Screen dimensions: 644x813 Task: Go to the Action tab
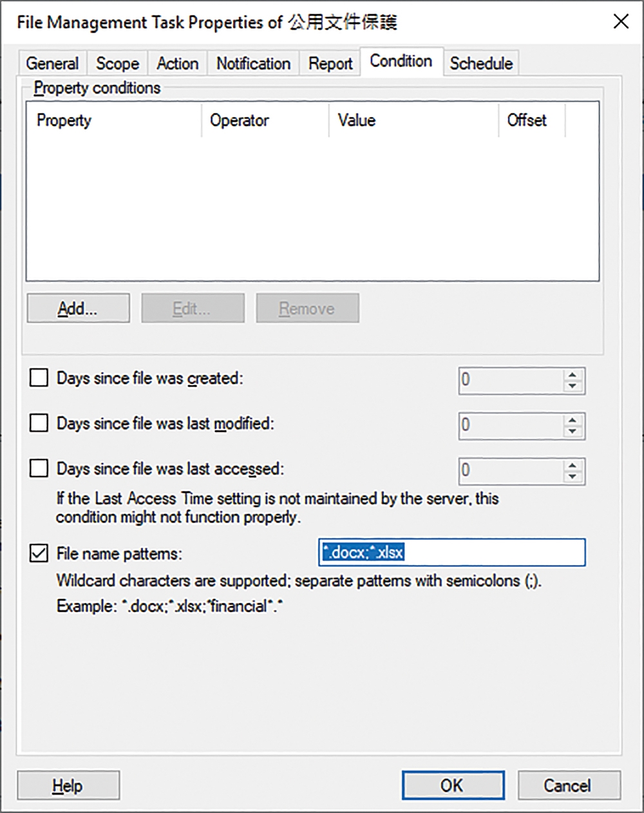[x=178, y=63]
